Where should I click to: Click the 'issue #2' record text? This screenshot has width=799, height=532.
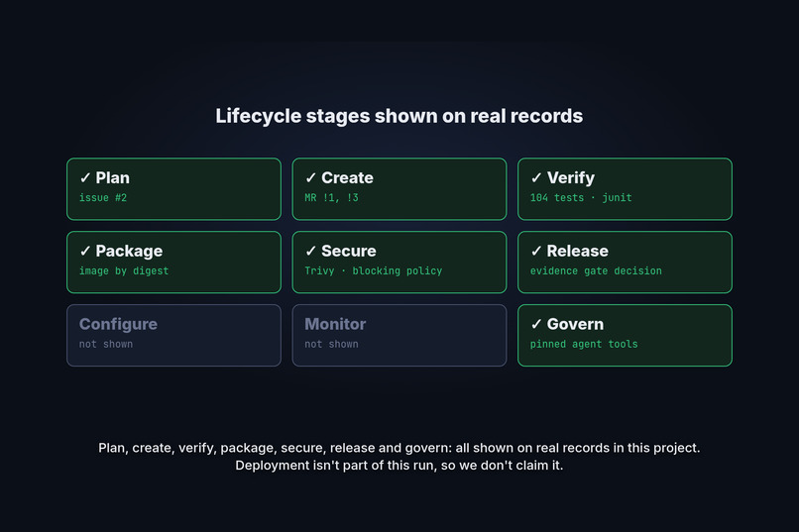click(x=103, y=197)
